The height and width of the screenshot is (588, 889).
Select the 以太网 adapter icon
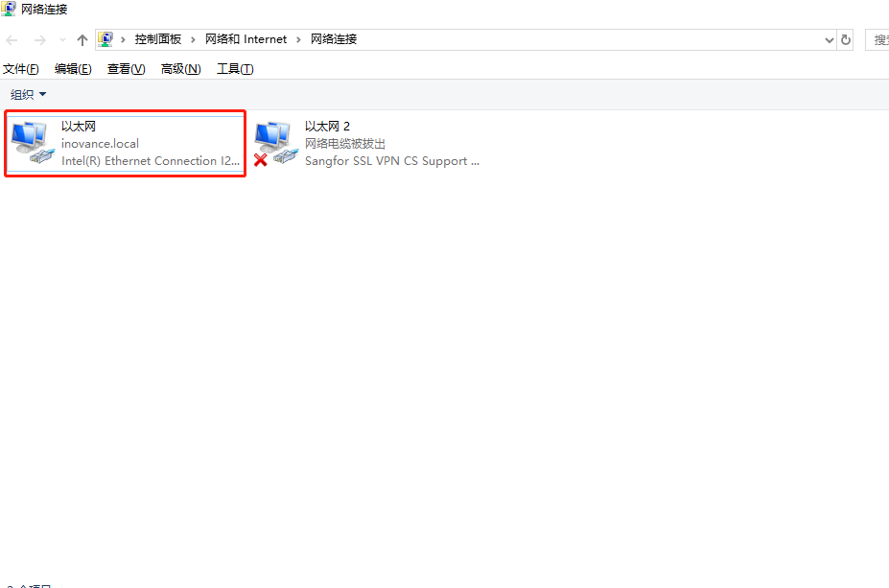coord(33,142)
